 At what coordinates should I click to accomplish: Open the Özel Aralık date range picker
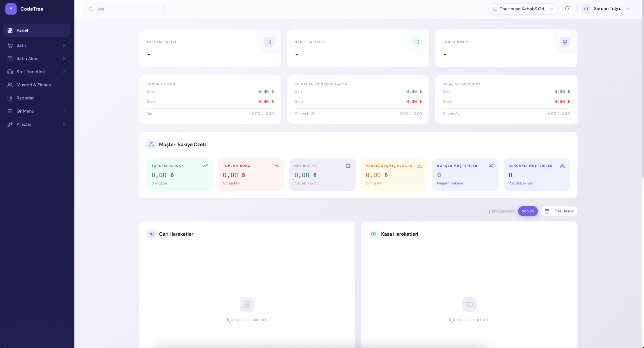click(559, 211)
